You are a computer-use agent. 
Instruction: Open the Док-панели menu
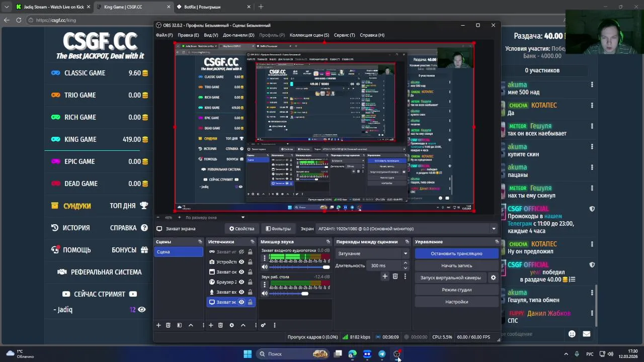point(238,35)
